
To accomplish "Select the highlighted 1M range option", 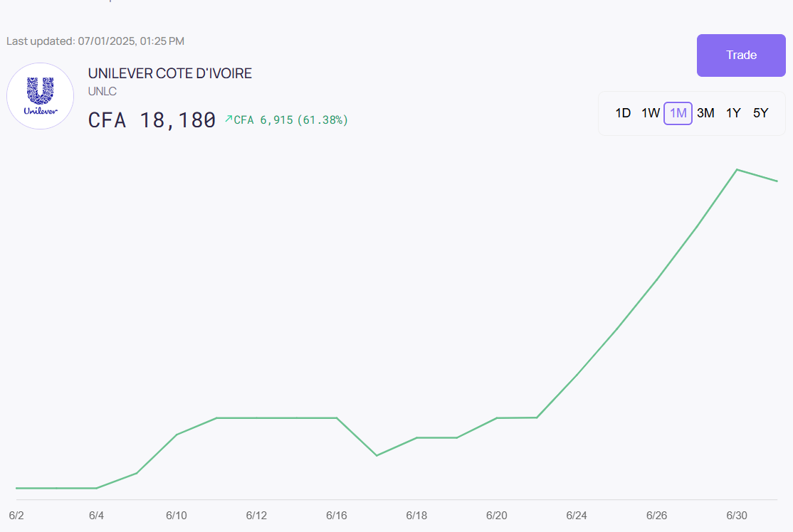I will [x=678, y=113].
